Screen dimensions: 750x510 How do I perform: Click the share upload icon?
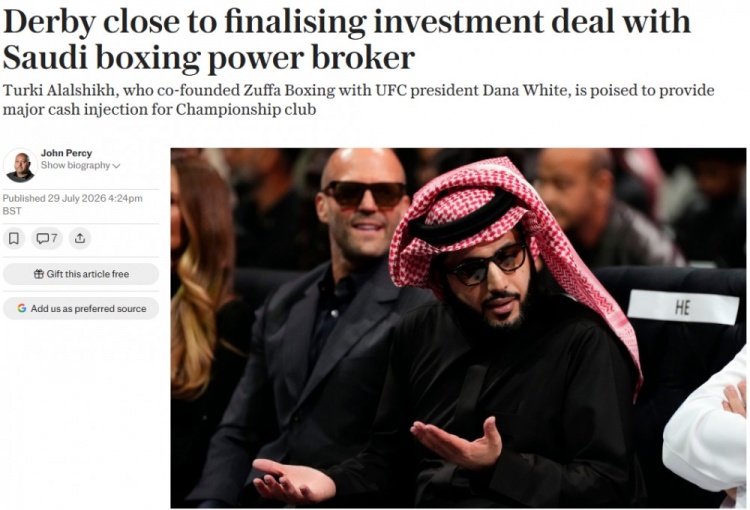[x=80, y=238]
